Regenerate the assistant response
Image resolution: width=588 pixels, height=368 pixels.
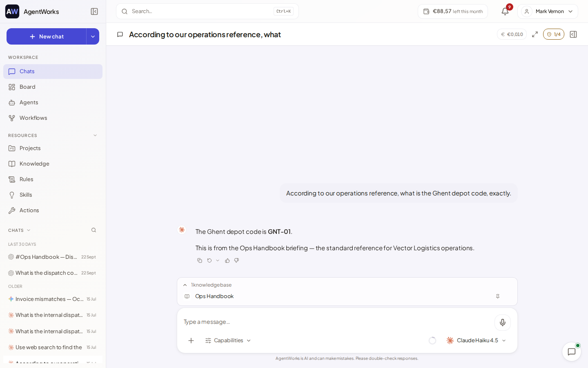pos(209,260)
